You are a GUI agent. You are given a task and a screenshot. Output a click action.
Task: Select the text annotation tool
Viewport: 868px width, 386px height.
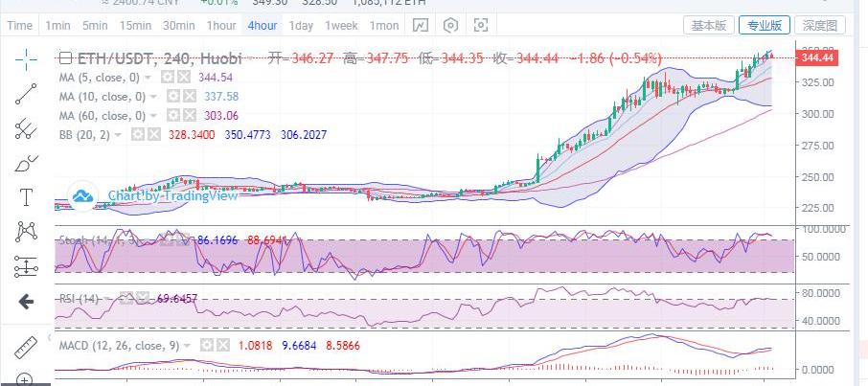[x=26, y=197]
